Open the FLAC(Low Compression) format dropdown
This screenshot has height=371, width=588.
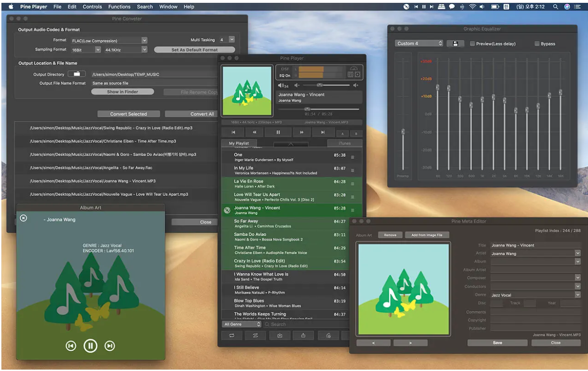pyautogui.click(x=109, y=40)
